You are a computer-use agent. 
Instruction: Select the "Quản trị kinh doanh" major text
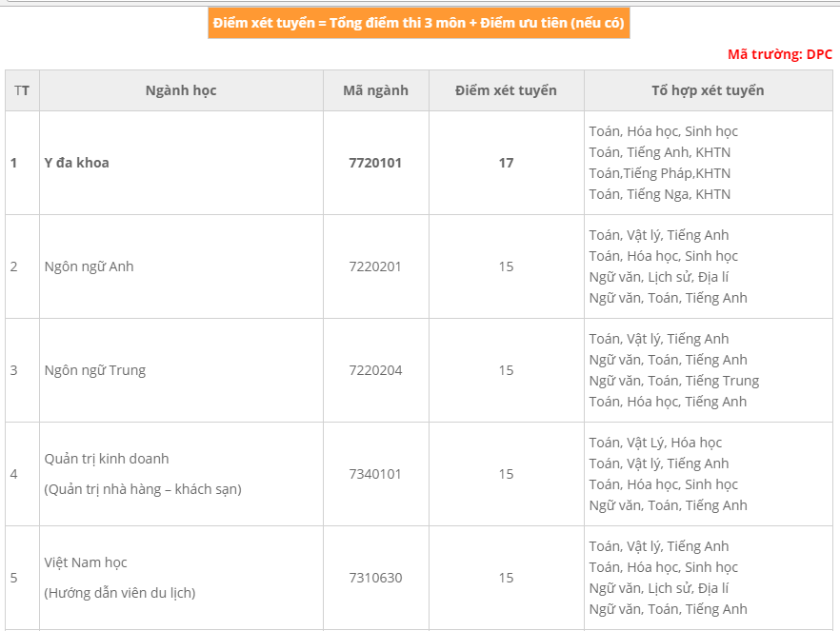tap(107, 459)
